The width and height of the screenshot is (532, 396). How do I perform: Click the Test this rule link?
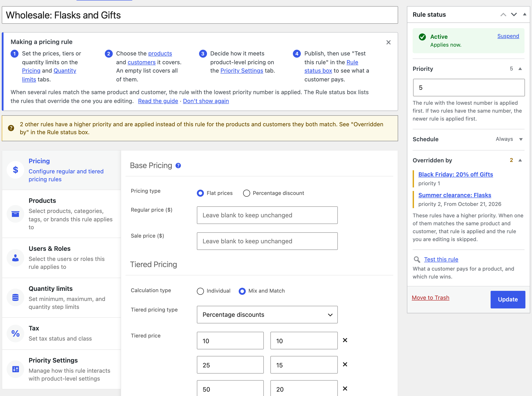coord(441,259)
